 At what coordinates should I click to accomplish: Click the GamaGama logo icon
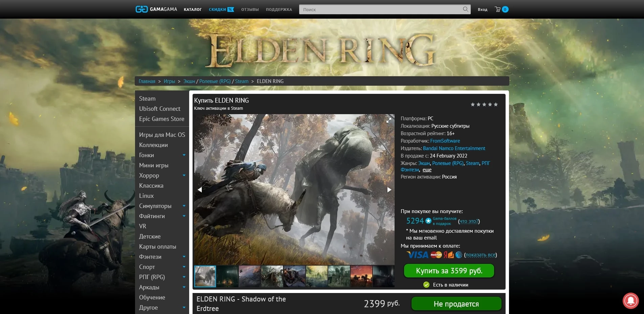point(141,9)
